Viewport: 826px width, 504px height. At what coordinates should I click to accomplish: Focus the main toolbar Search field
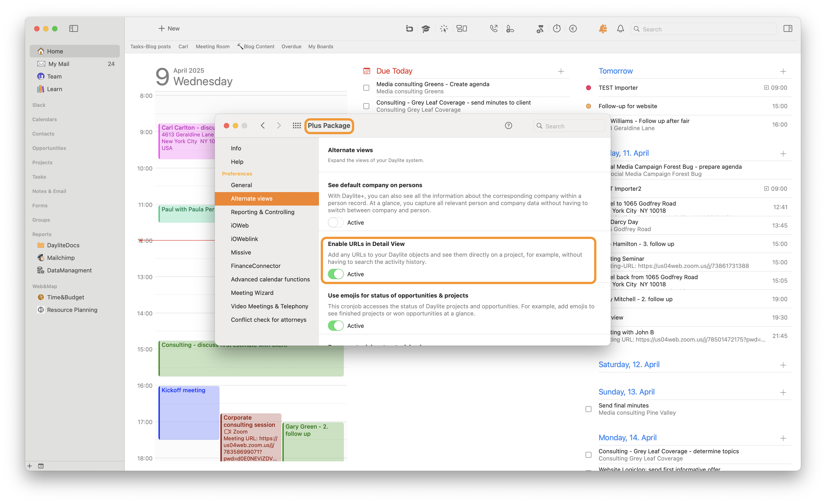click(704, 29)
